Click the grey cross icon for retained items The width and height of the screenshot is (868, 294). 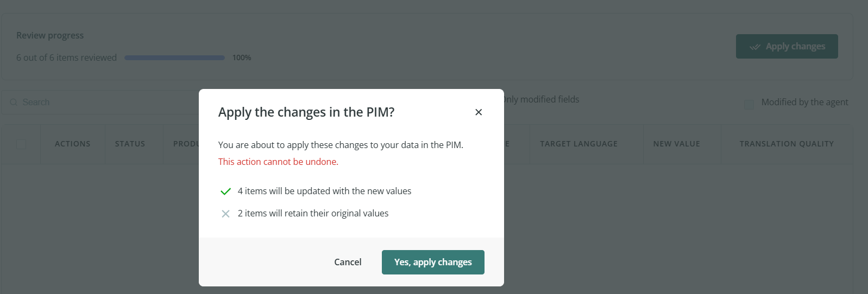pyautogui.click(x=225, y=214)
